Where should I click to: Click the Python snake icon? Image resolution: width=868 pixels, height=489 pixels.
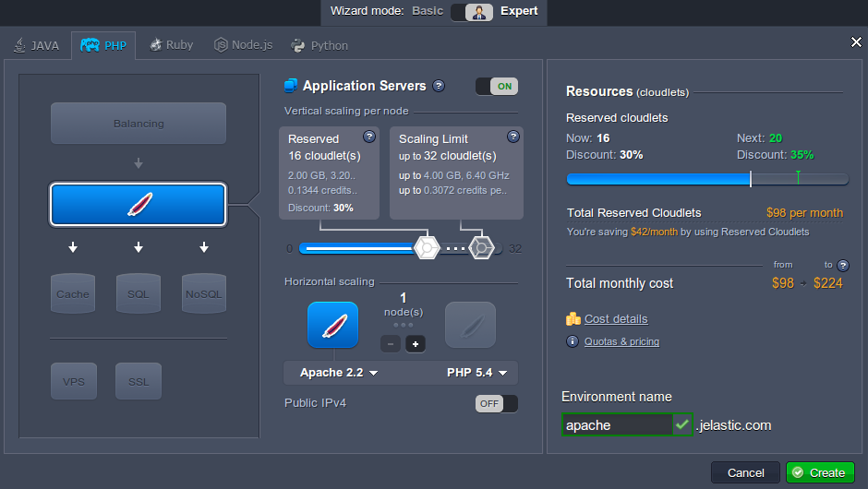(x=298, y=45)
